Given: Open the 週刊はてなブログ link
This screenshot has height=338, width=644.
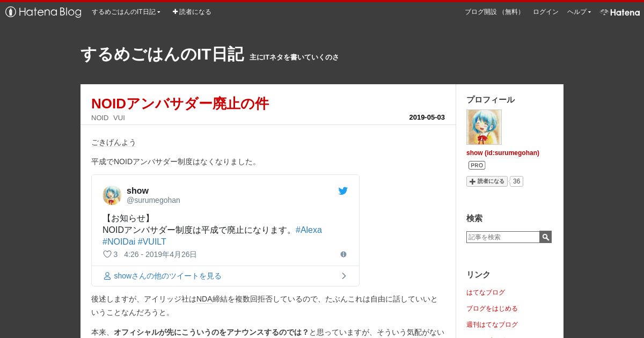Looking at the screenshot, I should [x=492, y=325].
